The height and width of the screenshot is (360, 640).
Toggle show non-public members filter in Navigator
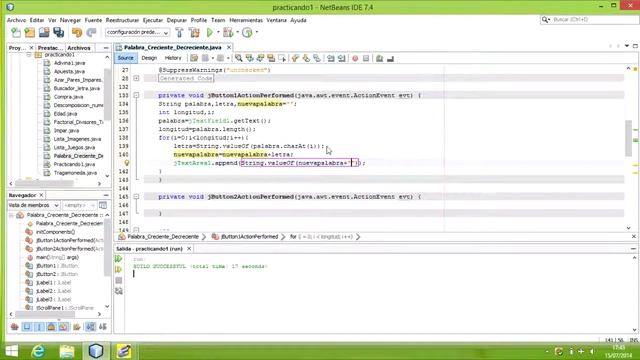pyautogui.click(x=51, y=327)
